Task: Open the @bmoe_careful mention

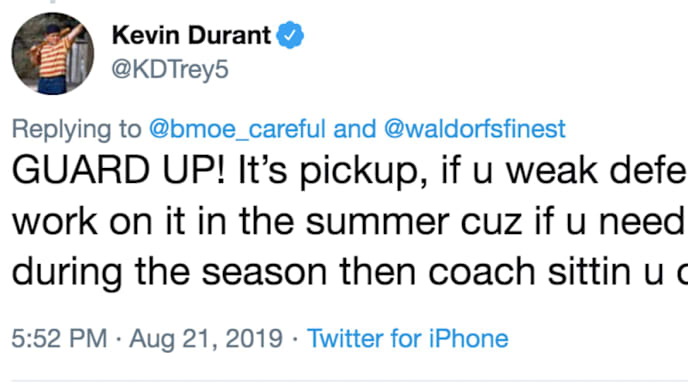Action: pos(237,129)
